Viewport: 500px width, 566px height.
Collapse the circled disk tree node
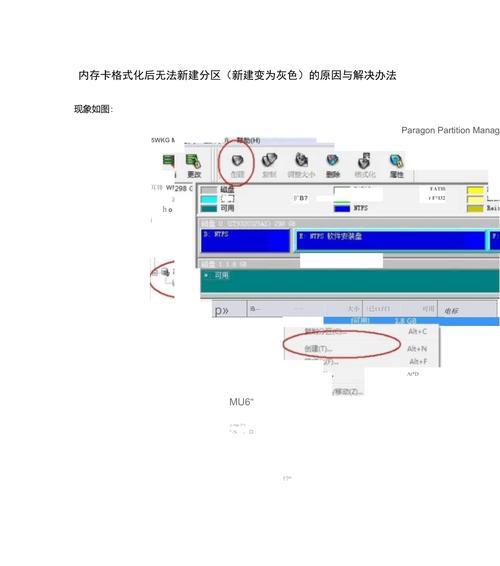(155, 272)
